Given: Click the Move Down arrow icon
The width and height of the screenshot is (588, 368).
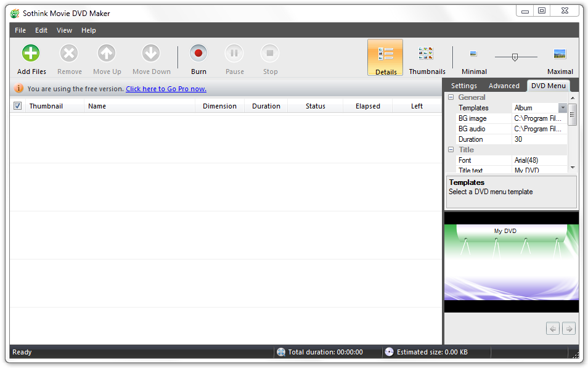Looking at the screenshot, I should [x=151, y=53].
